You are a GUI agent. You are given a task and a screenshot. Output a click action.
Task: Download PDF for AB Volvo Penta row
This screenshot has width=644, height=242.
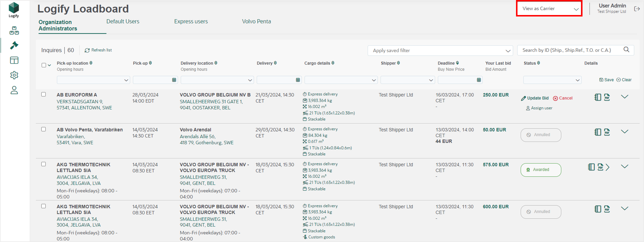click(x=607, y=132)
